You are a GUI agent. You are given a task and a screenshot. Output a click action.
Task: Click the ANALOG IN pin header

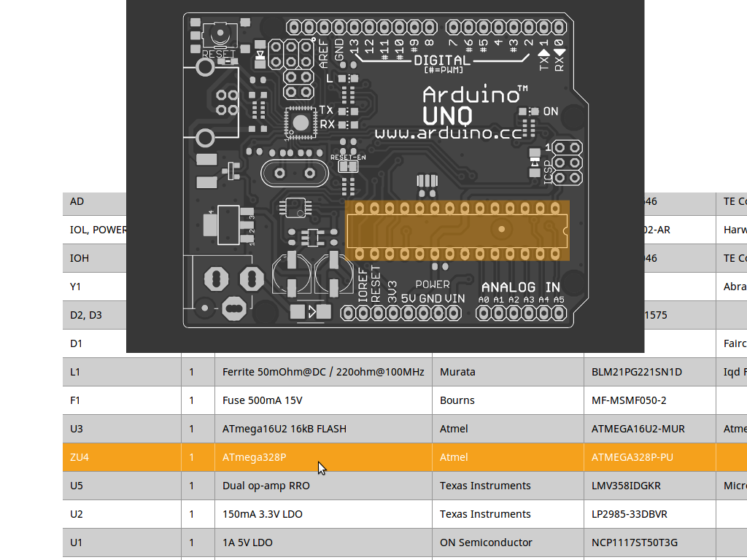click(520, 313)
